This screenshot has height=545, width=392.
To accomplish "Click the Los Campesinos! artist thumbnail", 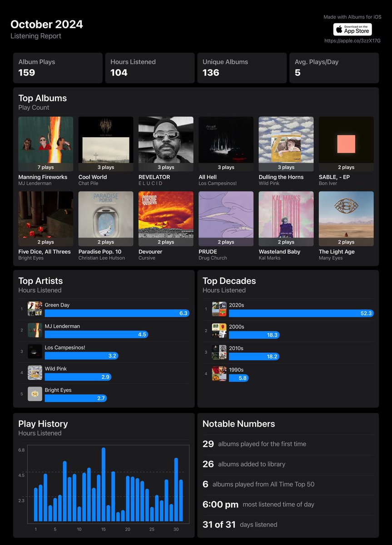I will 35,352.
